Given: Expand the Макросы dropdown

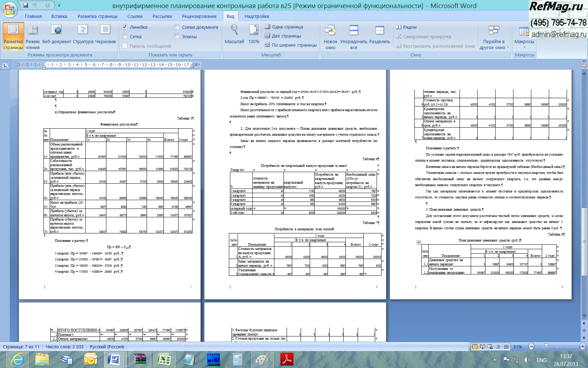Looking at the screenshot, I should click(524, 47).
